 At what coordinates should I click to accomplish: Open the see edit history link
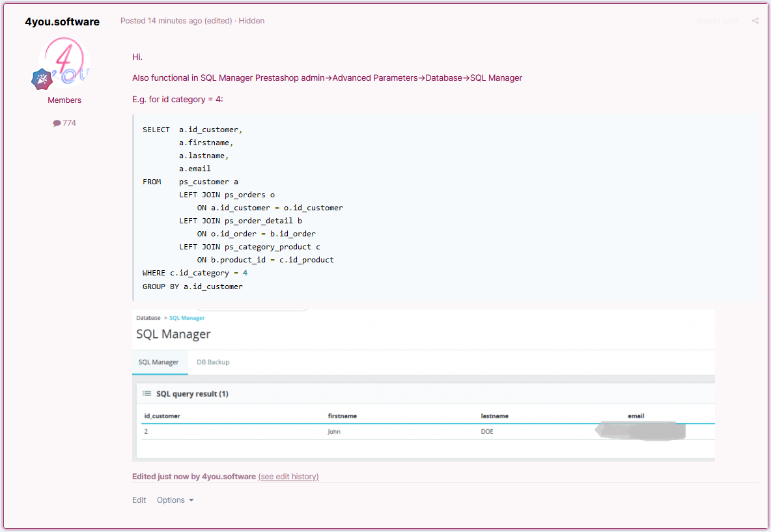click(288, 477)
